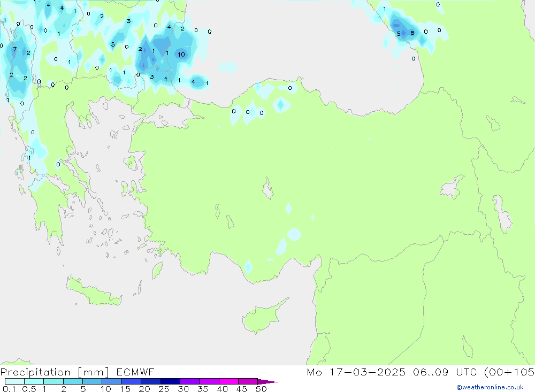
Task: Click the "8" precipitation value on the map
Action: click(412, 33)
